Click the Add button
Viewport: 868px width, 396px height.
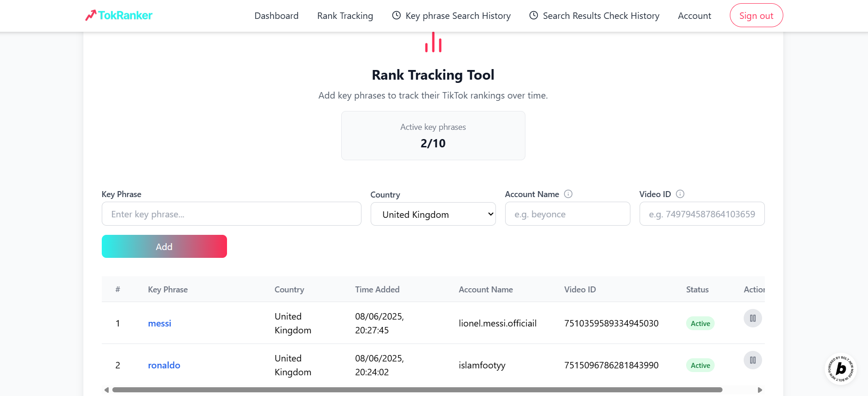164,246
